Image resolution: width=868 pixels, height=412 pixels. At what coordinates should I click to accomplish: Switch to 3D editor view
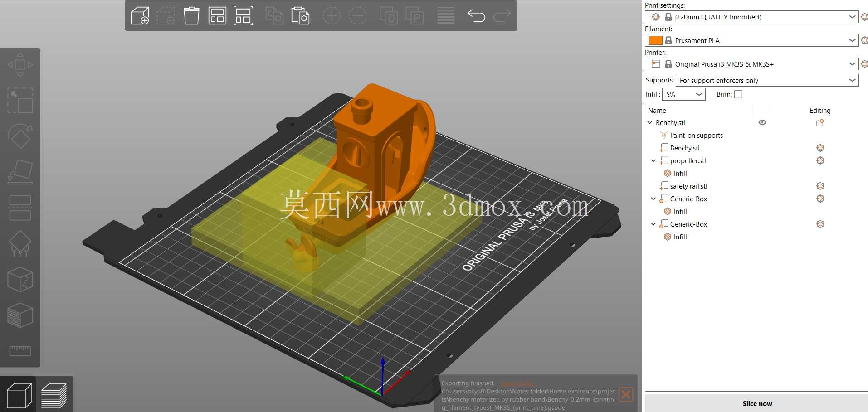pyautogui.click(x=20, y=395)
